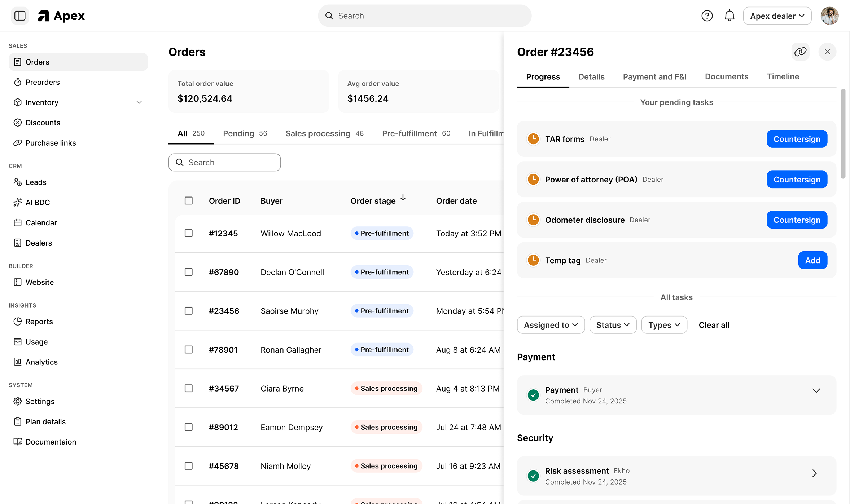Open Preorders from the sidebar

point(42,82)
